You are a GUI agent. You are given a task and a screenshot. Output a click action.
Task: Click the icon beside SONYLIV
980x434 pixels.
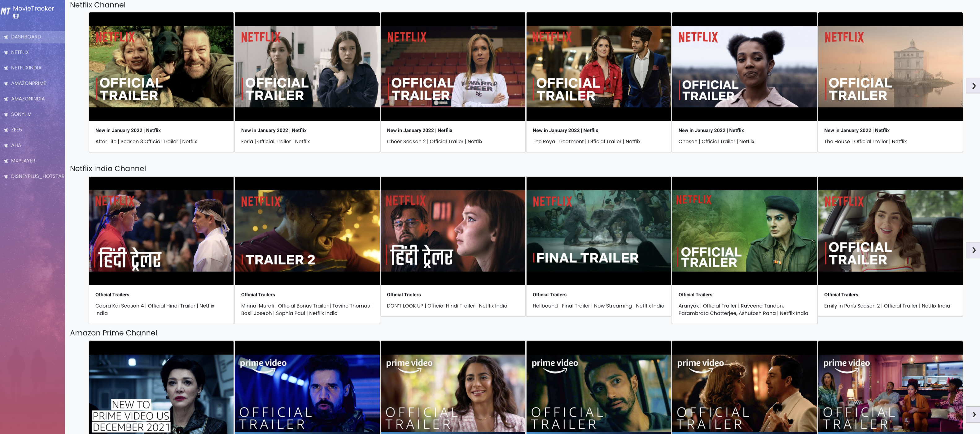click(x=6, y=115)
